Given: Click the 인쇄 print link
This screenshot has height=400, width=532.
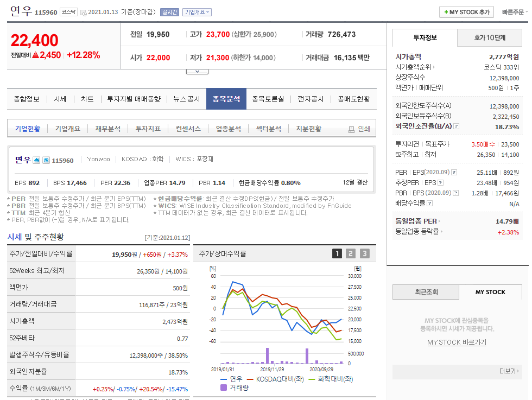Looking at the screenshot, I should coord(364,129).
